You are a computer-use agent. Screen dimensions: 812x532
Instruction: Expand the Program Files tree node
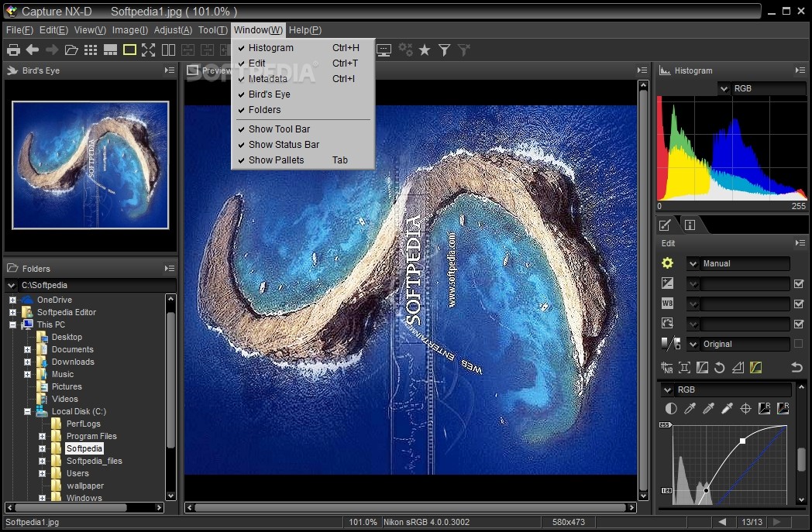pos(42,436)
